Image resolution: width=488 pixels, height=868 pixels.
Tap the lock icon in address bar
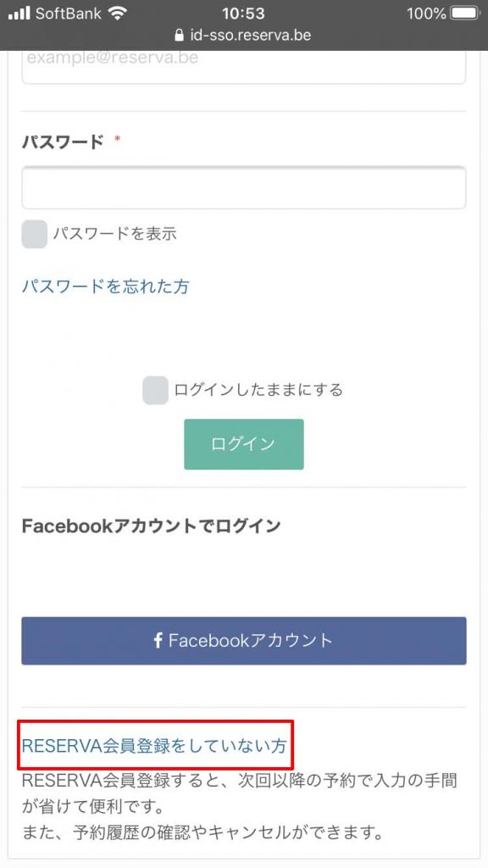[x=179, y=36]
